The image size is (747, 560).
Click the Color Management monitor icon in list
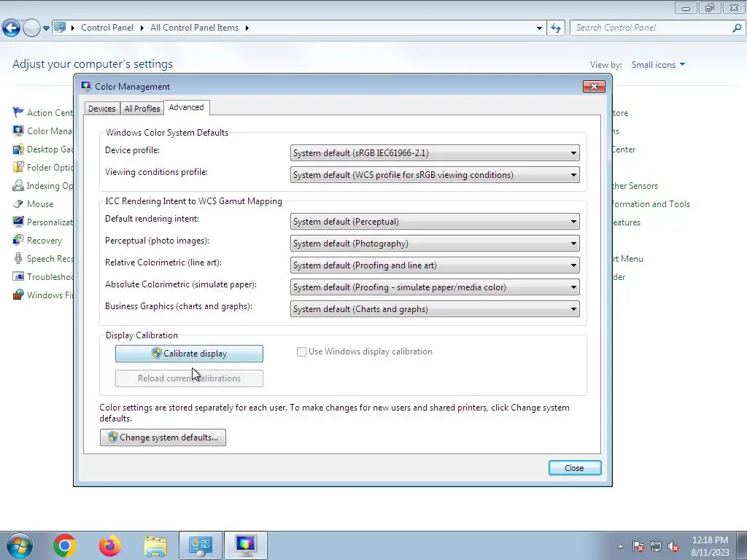click(x=18, y=131)
